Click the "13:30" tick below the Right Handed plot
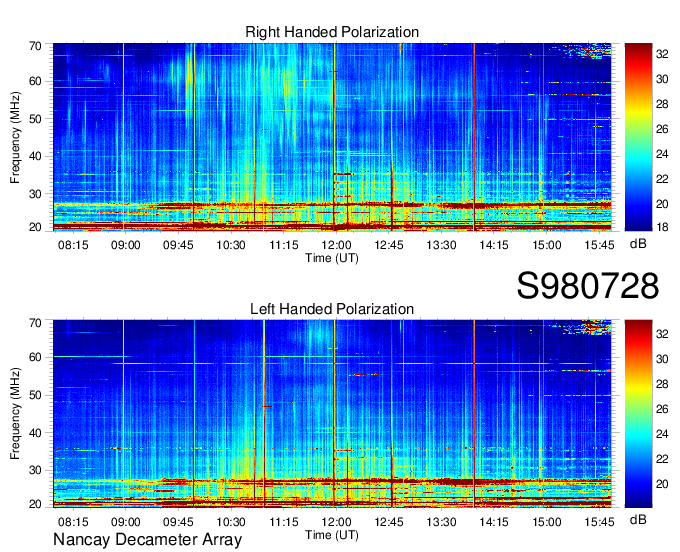 click(x=441, y=245)
